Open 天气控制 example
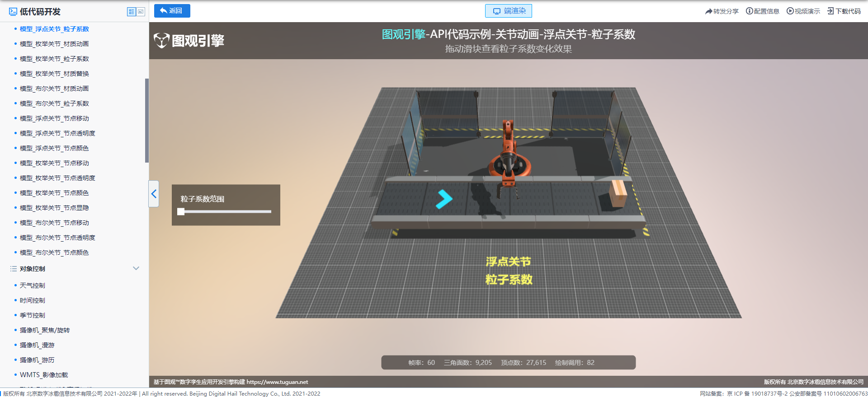 pyautogui.click(x=33, y=285)
